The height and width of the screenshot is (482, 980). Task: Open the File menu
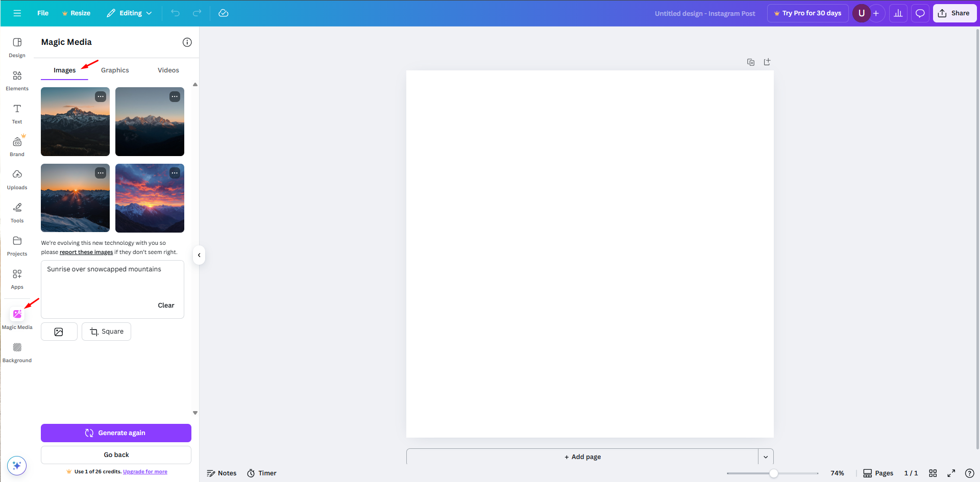[43, 13]
